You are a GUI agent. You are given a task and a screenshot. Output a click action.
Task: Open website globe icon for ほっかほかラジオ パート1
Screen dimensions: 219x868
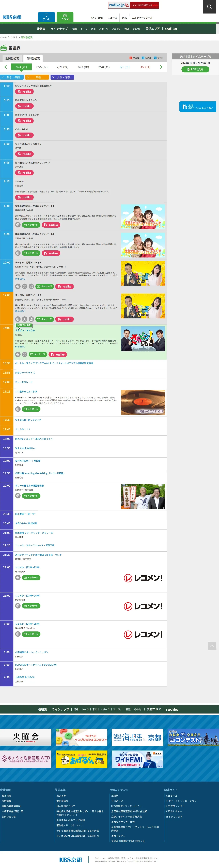(x=18, y=225)
